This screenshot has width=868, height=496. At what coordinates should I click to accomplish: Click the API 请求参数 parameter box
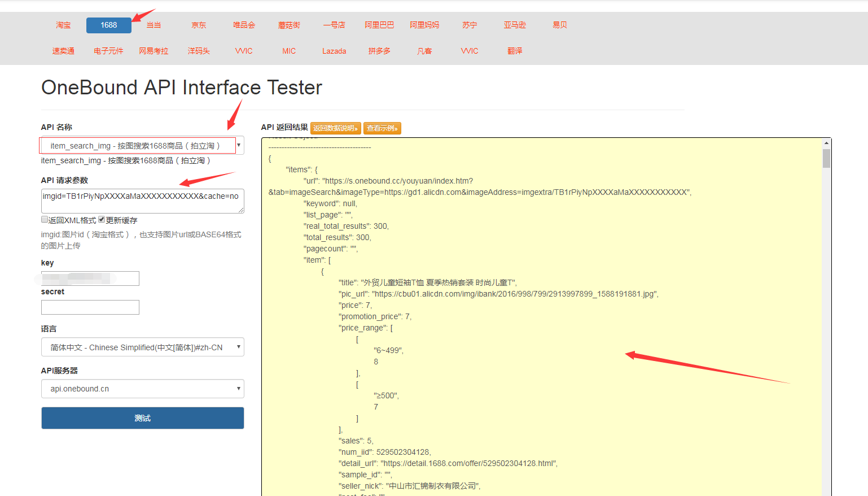[x=142, y=201]
